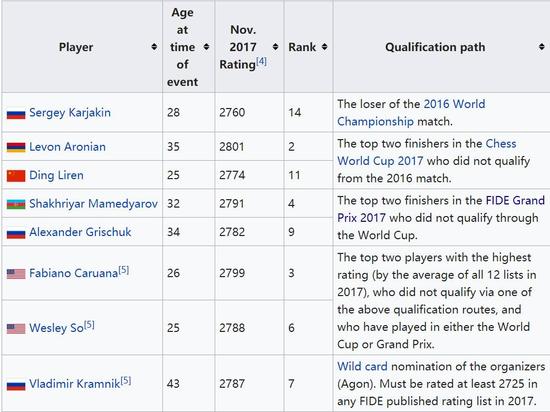Open the 2016 World Championship link

[x=411, y=113]
